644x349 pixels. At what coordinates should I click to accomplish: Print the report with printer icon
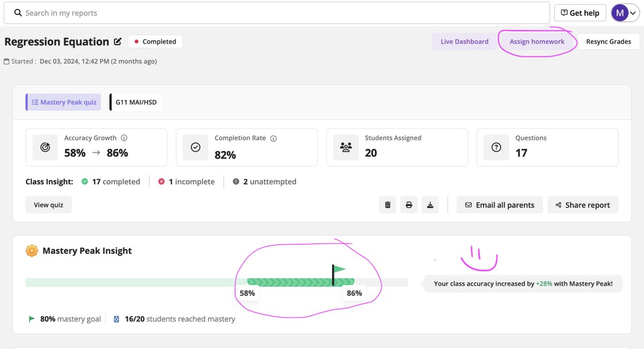[x=409, y=205]
